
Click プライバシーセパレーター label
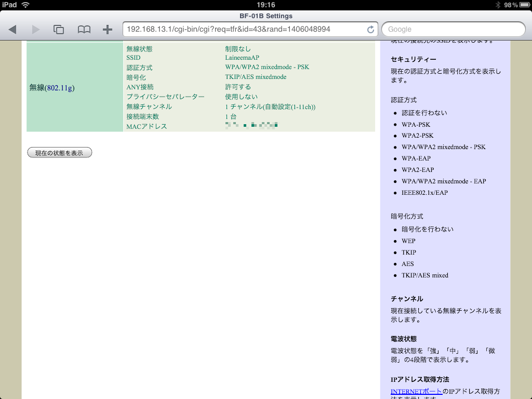[x=165, y=97]
